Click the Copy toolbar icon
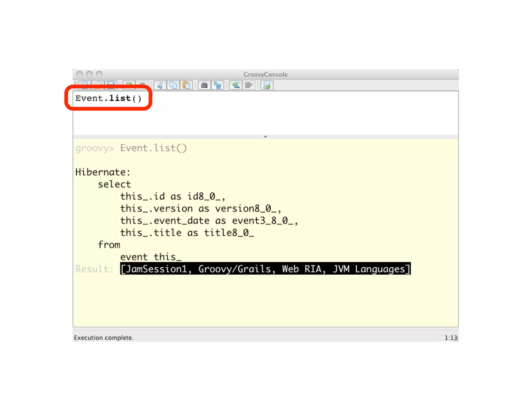Image resolution: width=532 pixels, height=411 pixels. tap(173, 85)
